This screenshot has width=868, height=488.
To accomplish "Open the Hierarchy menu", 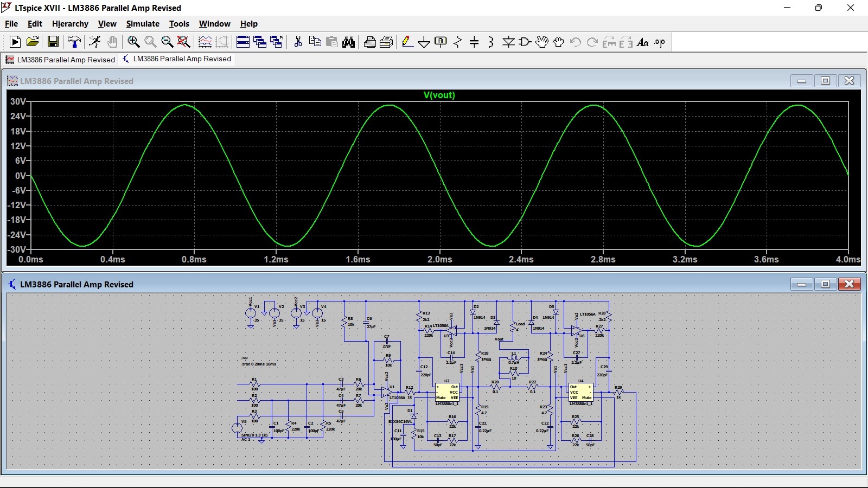I will pos(70,24).
